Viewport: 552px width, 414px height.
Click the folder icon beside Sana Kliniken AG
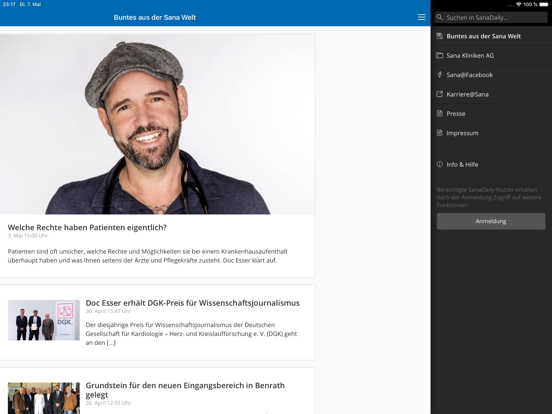tap(439, 55)
